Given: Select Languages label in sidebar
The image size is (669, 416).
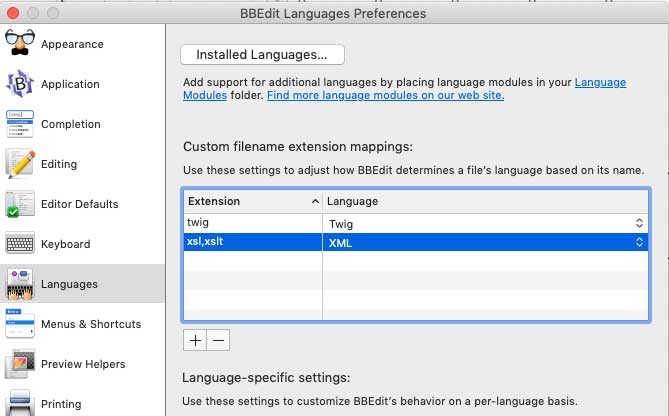Looking at the screenshot, I should click(x=69, y=284).
